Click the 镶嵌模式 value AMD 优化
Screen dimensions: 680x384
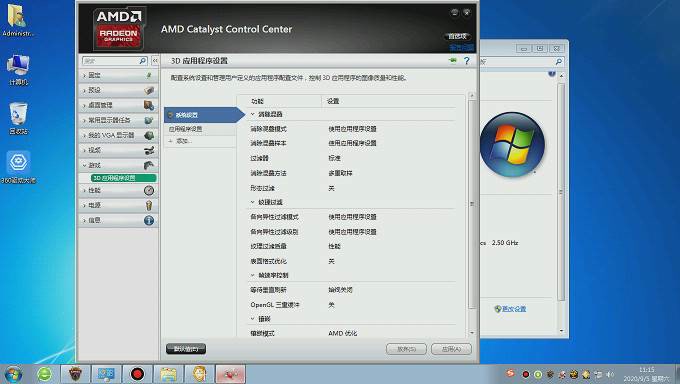[343, 334]
